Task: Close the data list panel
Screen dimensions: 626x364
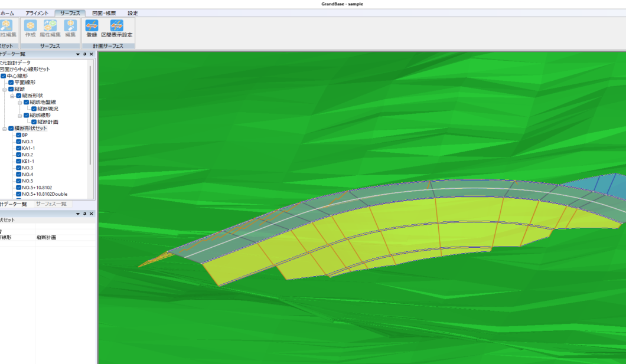Action: click(92, 54)
